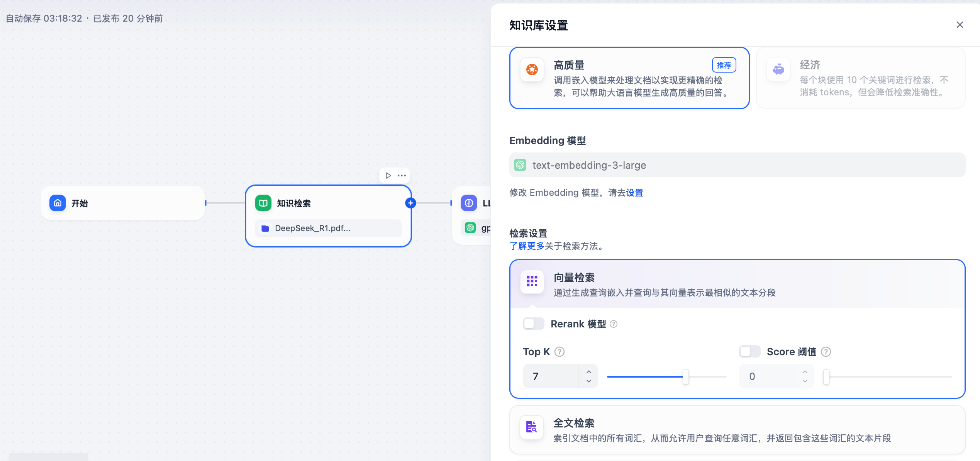
Task: Click the Top K help question icon
Action: (560, 352)
